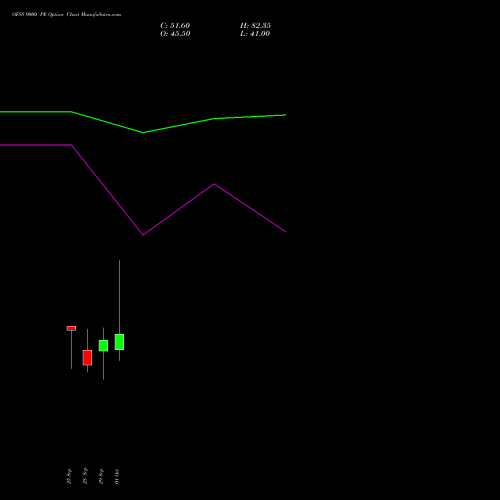Click the close value "C: 51.60"

tap(175, 26)
